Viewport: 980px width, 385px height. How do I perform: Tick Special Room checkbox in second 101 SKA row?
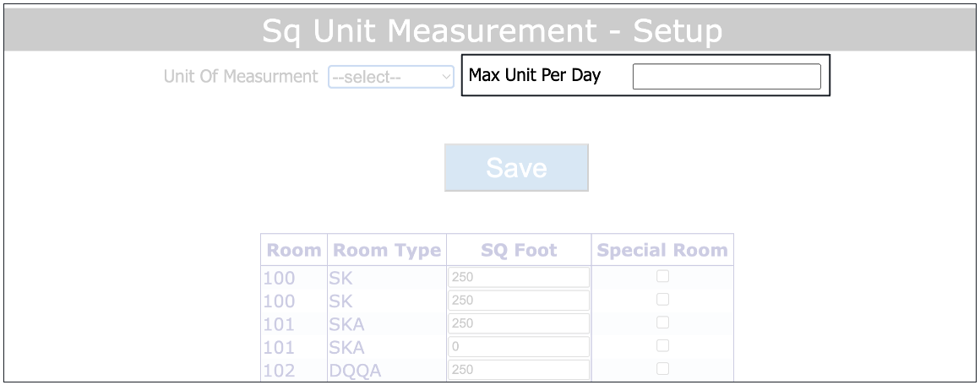tap(663, 346)
